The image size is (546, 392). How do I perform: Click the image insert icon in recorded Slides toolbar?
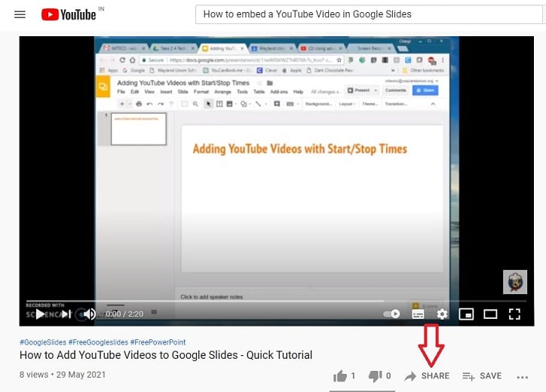click(229, 104)
